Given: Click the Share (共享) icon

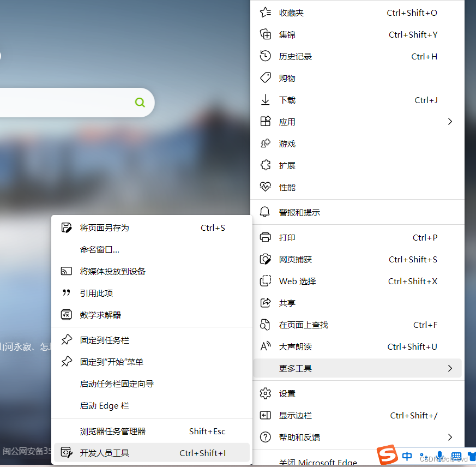Looking at the screenshot, I should (266, 303).
